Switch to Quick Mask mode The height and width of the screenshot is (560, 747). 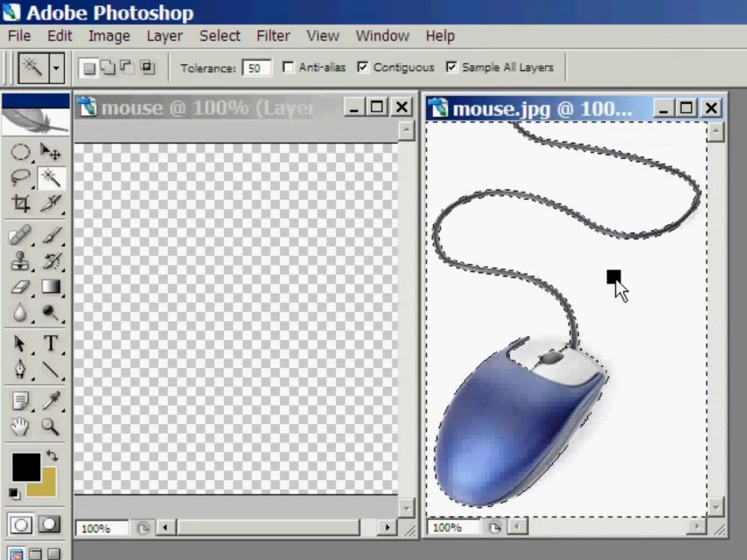49,524
